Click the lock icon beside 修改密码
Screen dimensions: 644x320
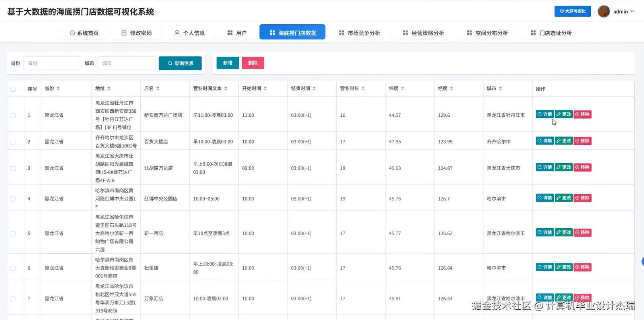(124, 33)
